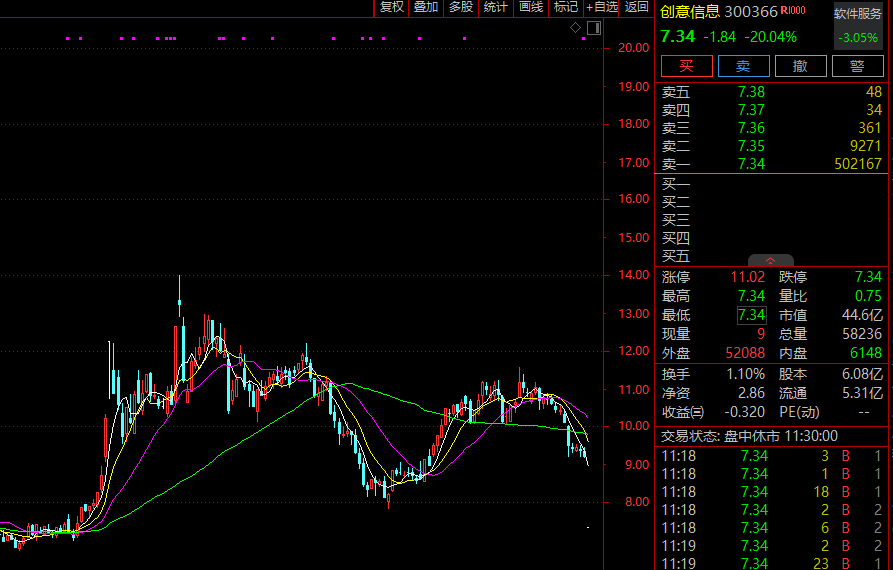The width and height of the screenshot is (893, 570).
Task: Click the 标记 mark tool
Action: coord(566,7)
